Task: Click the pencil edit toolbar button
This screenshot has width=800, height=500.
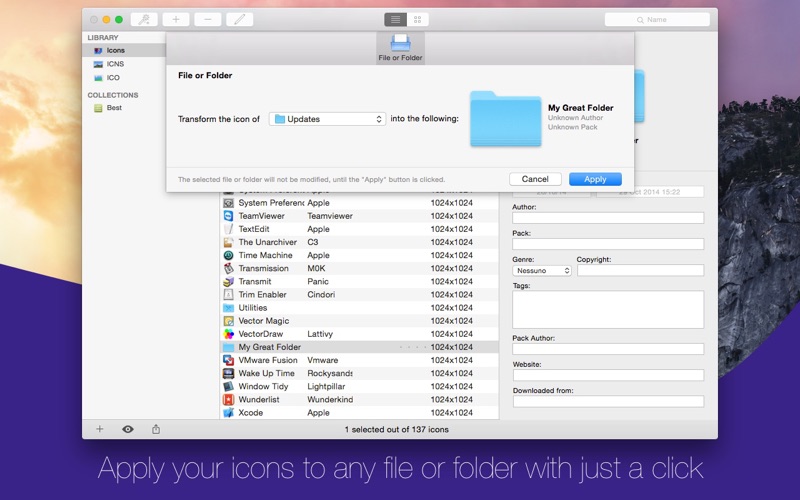Action: coord(239,19)
